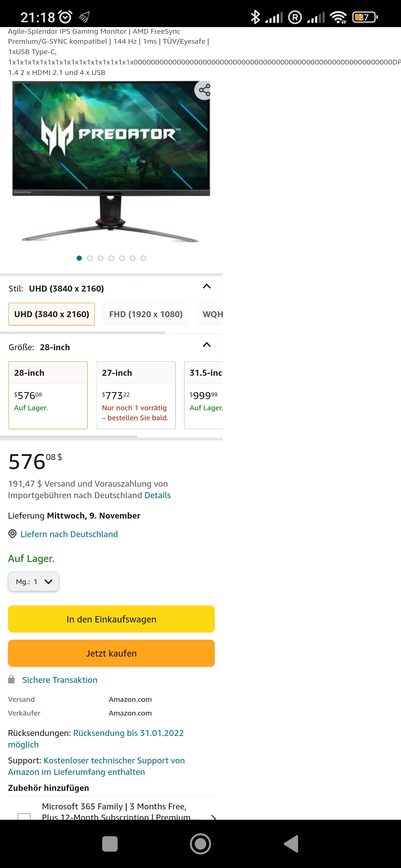Tap the lock icon beside Sichere Transaktion
This screenshot has height=868, width=401.
pyautogui.click(x=12, y=679)
